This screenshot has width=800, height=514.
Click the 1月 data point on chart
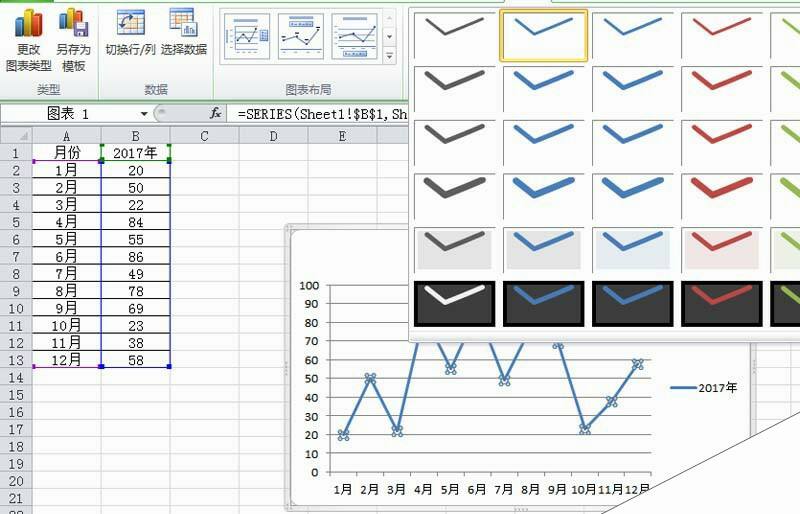[343, 435]
